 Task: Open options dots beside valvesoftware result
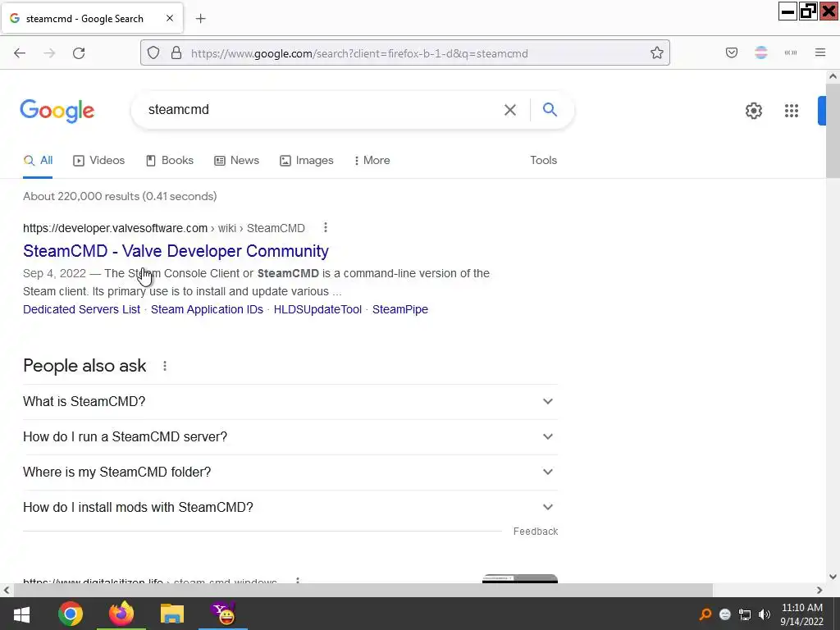point(325,228)
